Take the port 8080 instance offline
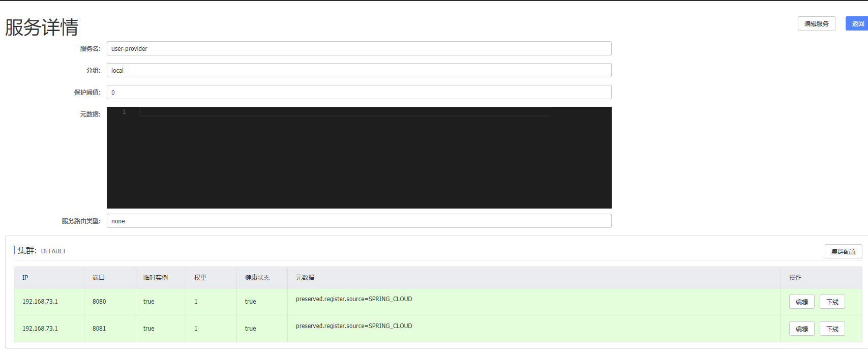Viewport: 868px width, 352px height. coord(832,302)
